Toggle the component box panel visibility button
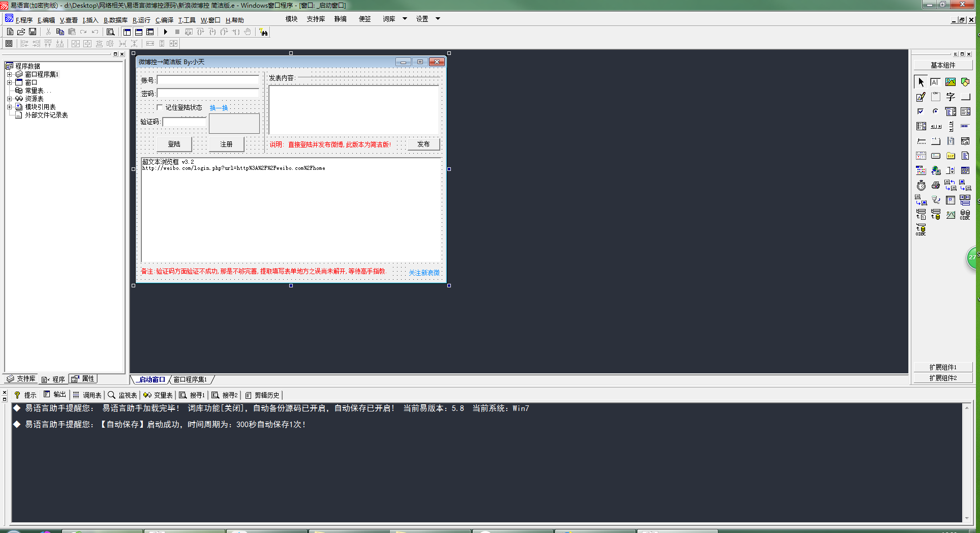Viewport: 980px width, 533px height. [150, 32]
